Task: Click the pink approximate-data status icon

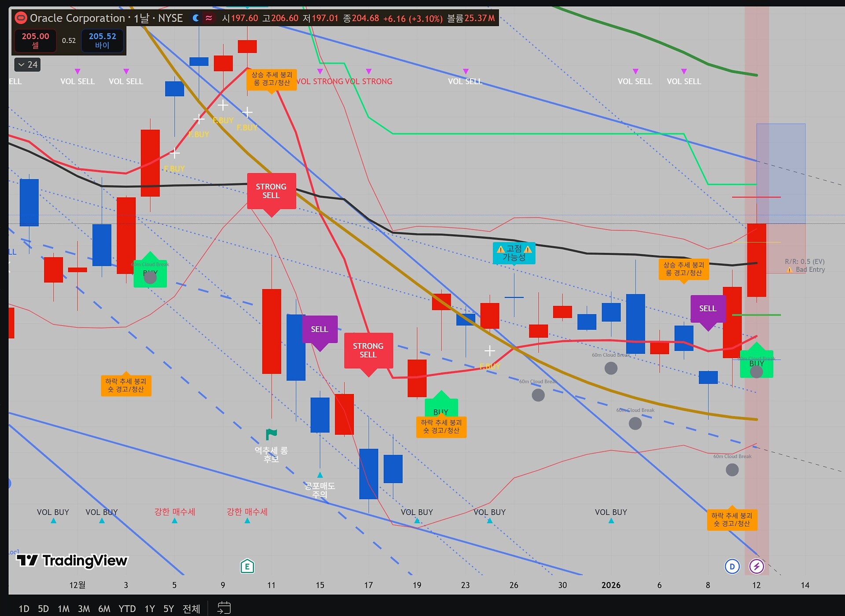Action: tap(209, 18)
